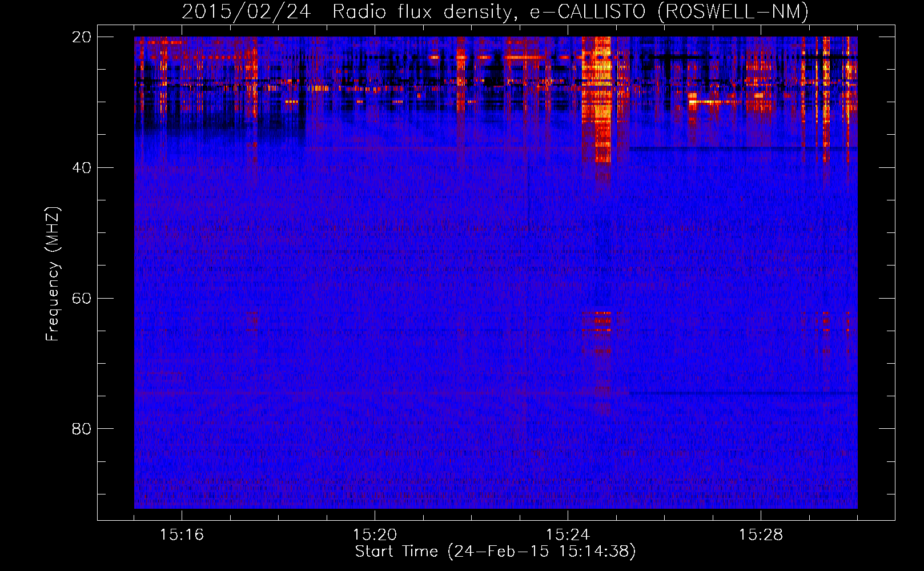Click the "60" frequency tick label
The width and height of the screenshot is (924, 571).
pyautogui.click(x=82, y=299)
